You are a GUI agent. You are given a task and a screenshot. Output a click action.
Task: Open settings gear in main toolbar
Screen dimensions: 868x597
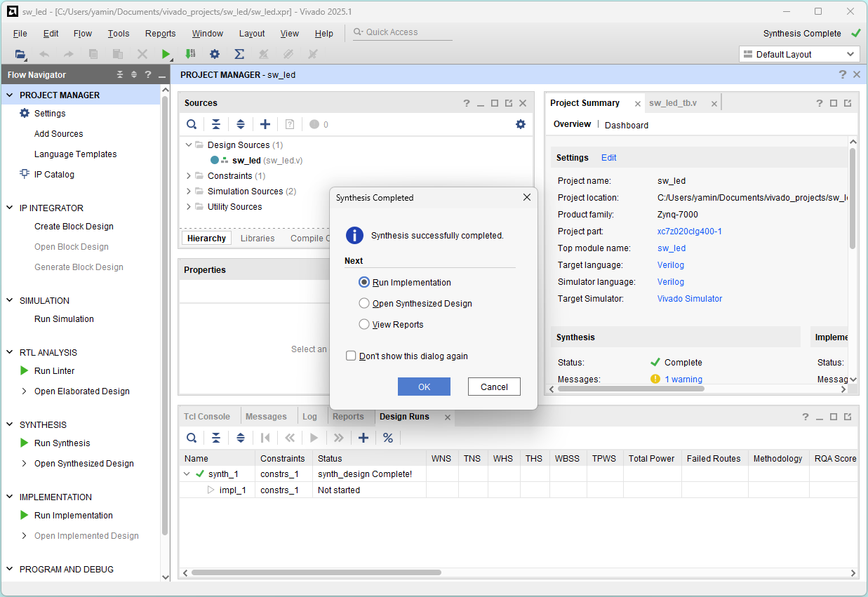pyautogui.click(x=215, y=54)
